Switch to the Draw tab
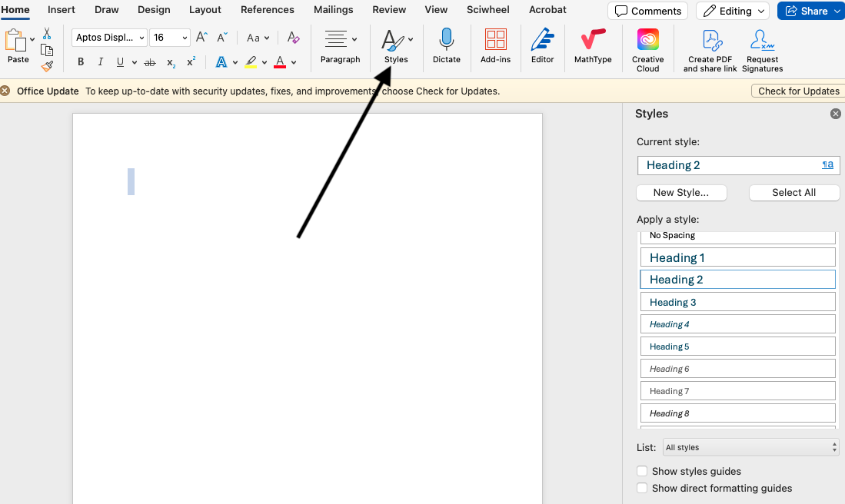 [x=106, y=10]
